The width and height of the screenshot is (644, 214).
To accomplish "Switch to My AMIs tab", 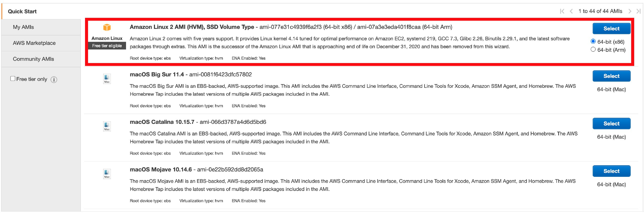I will pyautogui.click(x=41, y=27).
